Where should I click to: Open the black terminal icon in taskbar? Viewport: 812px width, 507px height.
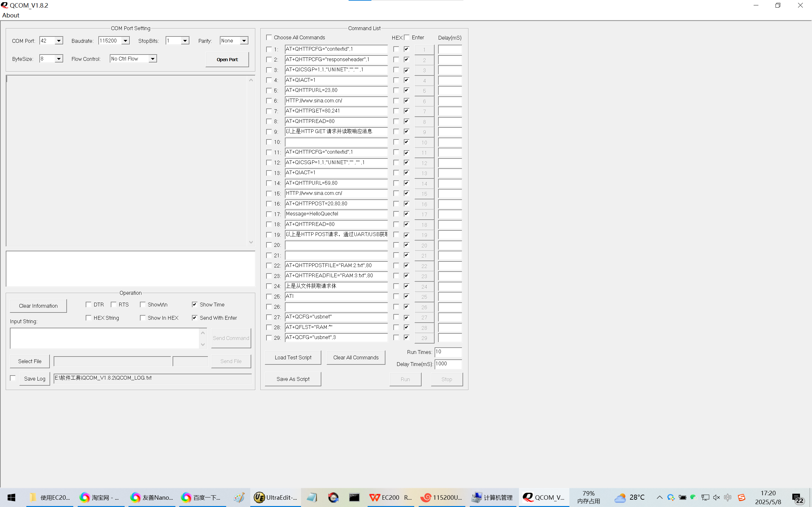pos(354,497)
